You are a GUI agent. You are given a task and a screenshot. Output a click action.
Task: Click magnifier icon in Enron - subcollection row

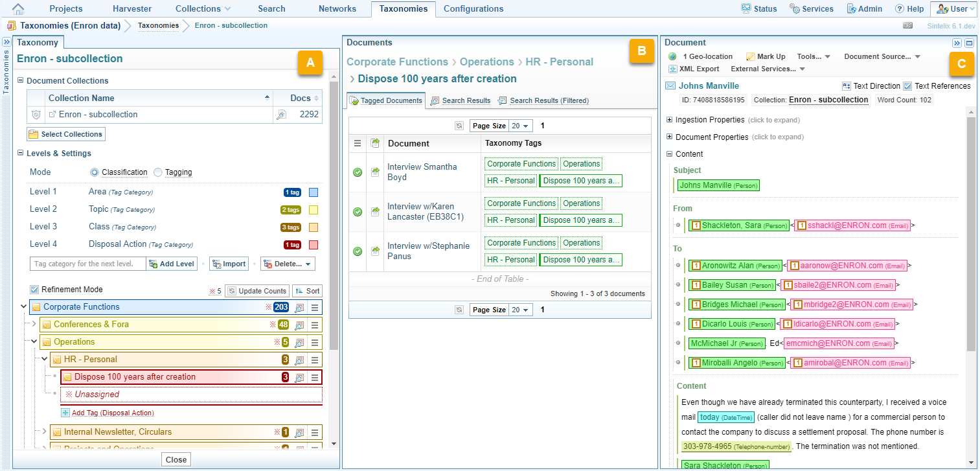tap(281, 115)
